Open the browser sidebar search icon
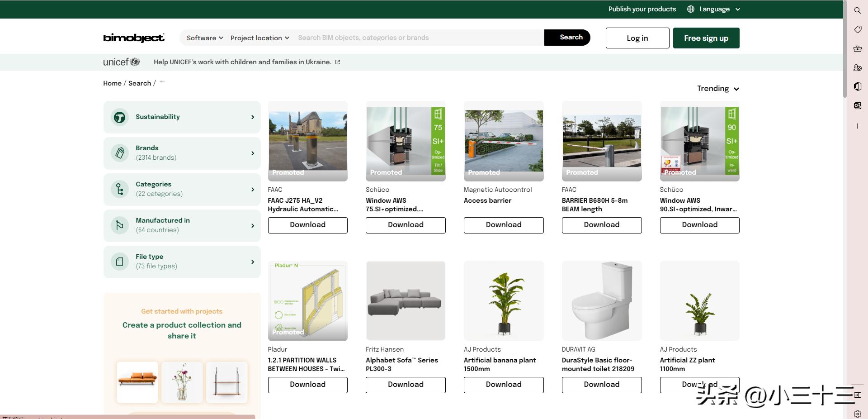This screenshot has width=868, height=419. 857,10
